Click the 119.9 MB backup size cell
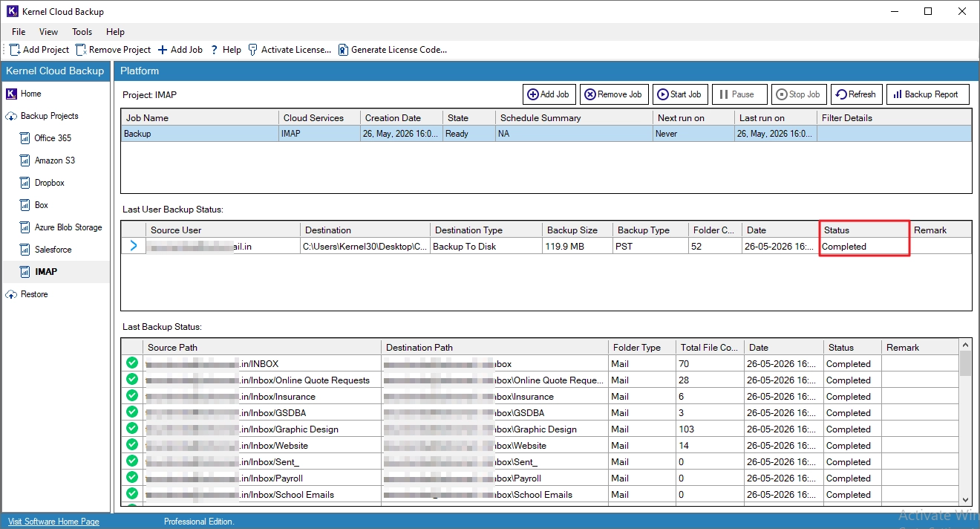Viewport: 980px width, 529px height. 577,246
